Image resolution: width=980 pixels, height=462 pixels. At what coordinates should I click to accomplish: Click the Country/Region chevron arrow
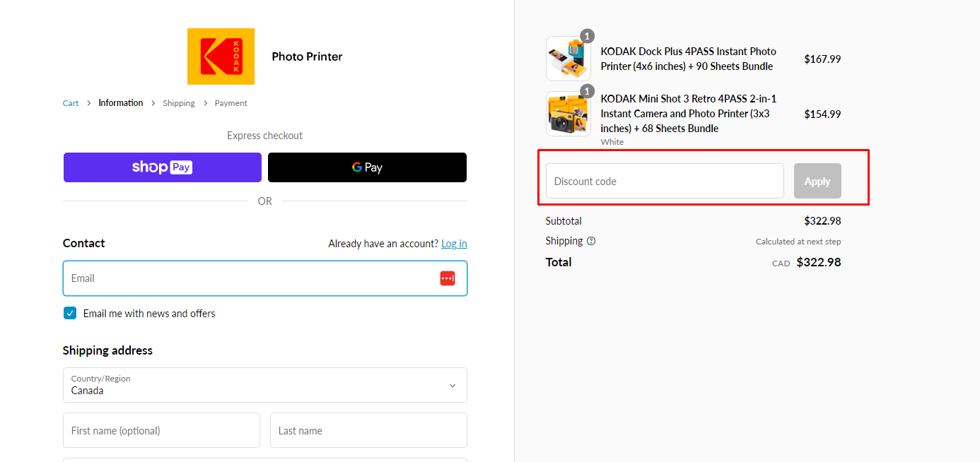click(x=453, y=386)
